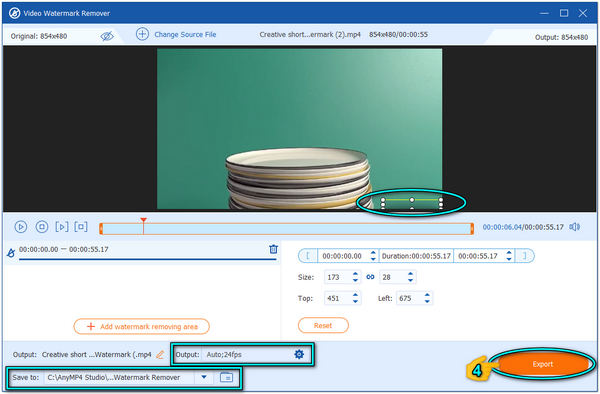
Task: Toggle the original preview eye icon
Action: pos(107,36)
